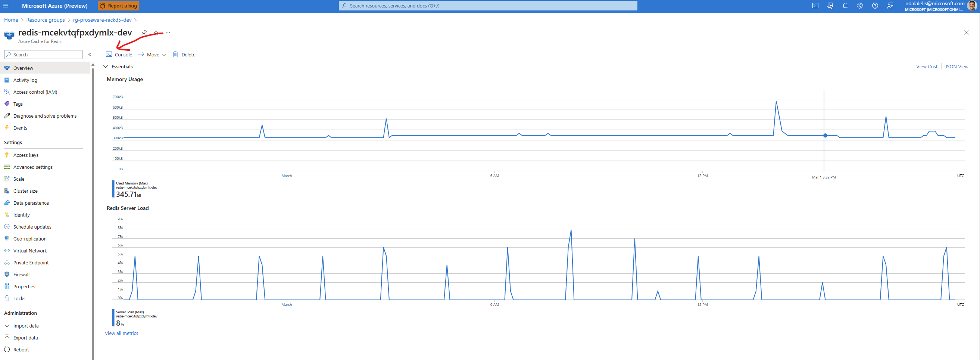Go to Home breadcrumb
980x360 pixels.
point(11,20)
